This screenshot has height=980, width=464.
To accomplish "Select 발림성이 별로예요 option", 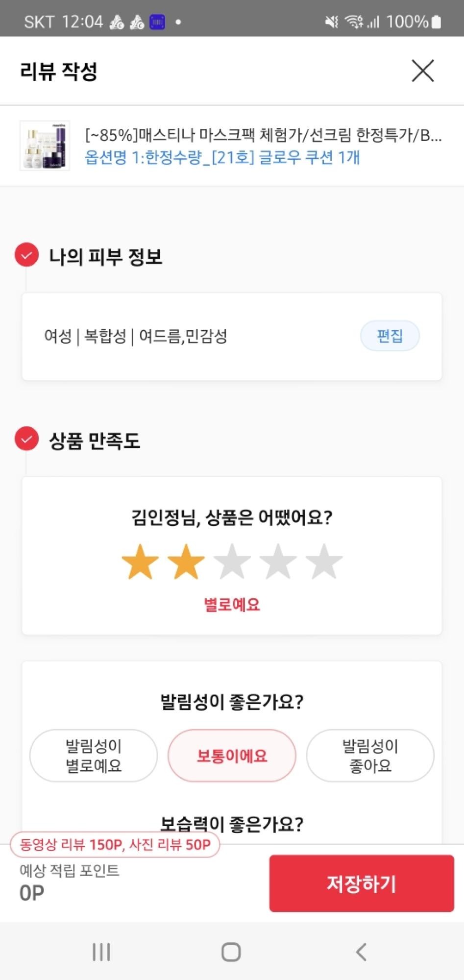I will coord(94,756).
